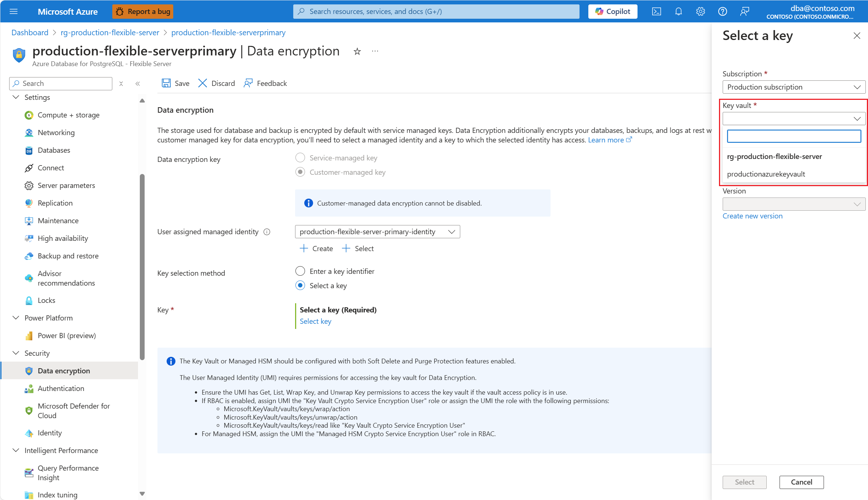This screenshot has height=500, width=868.
Task: Click the Create new version link
Action: pyautogui.click(x=752, y=216)
